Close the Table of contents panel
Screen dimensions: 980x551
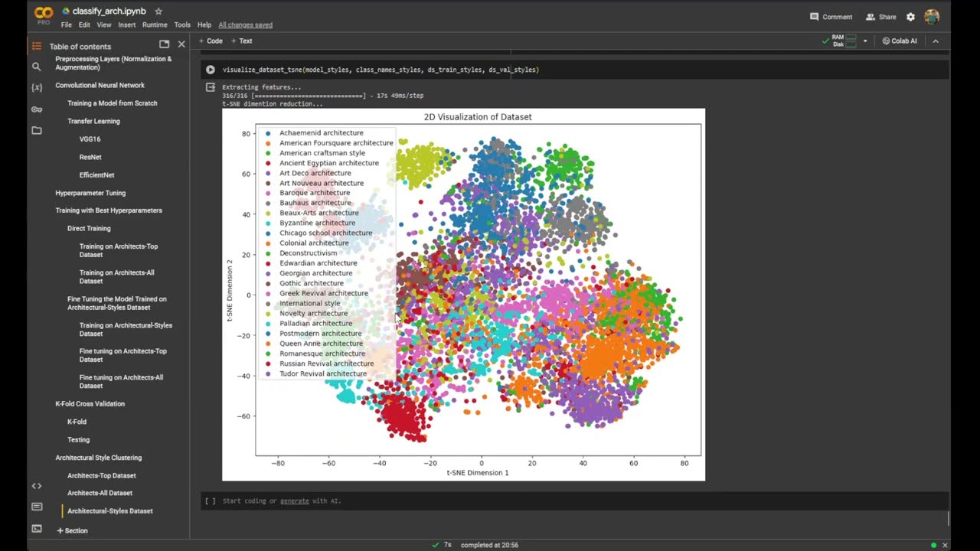coord(181,45)
